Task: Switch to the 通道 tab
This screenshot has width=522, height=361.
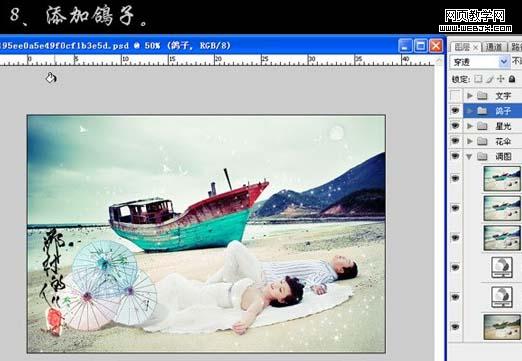Action: click(x=493, y=47)
